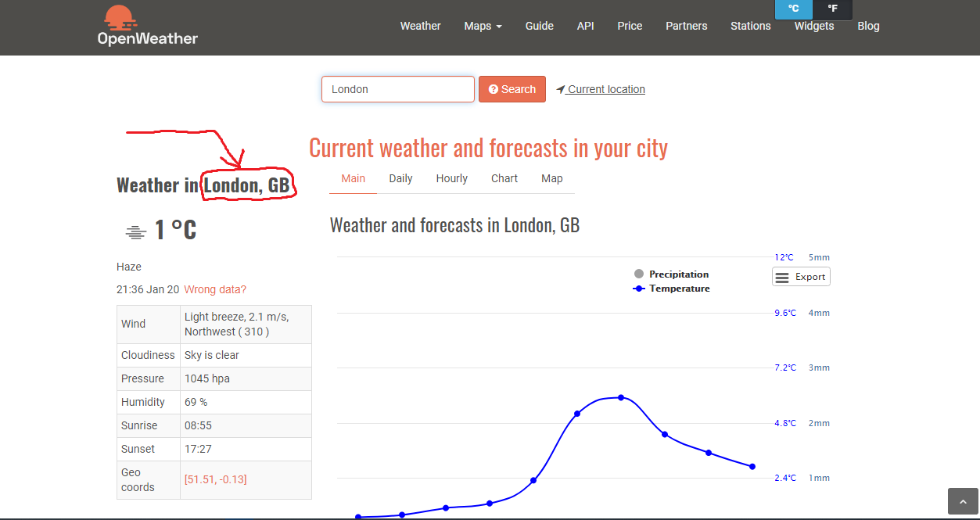Screen dimensions: 980x520
Task: Click the scroll-to-top arrow button
Action: pos(963,501)
